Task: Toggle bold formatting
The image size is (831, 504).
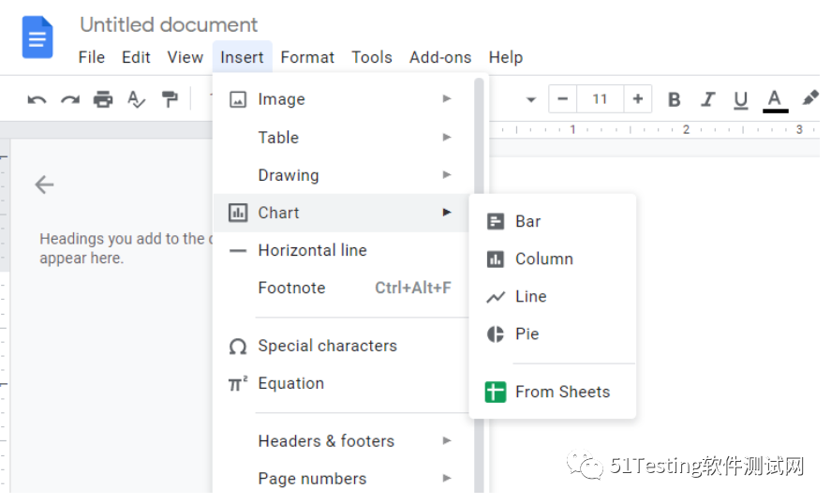Action: point(674,99)
